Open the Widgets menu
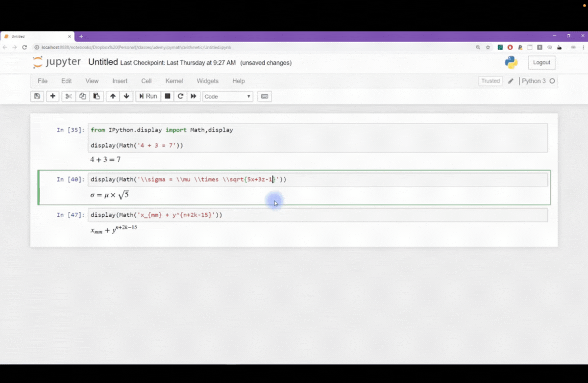Screen dimensions: 588x383 tap(207, 81)
